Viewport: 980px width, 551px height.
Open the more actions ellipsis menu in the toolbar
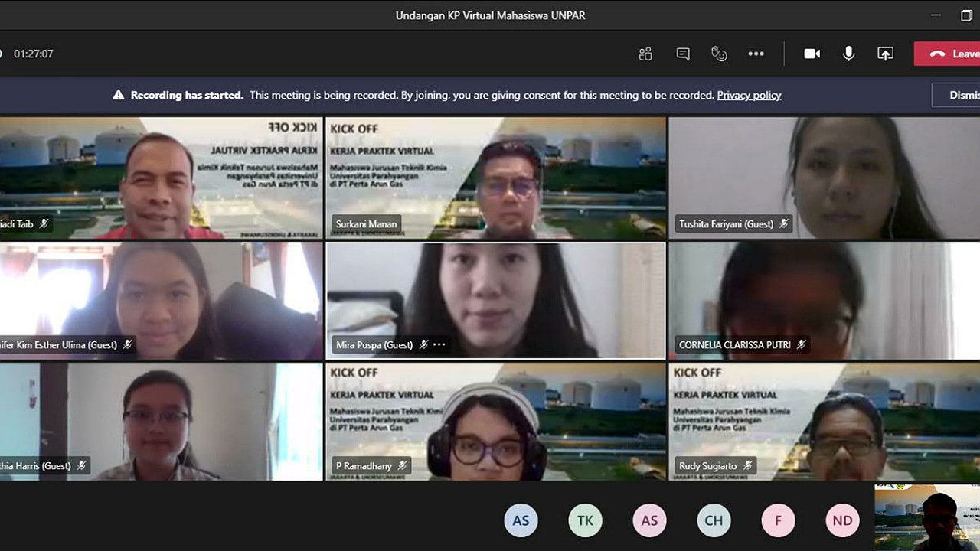click(756, 54)
